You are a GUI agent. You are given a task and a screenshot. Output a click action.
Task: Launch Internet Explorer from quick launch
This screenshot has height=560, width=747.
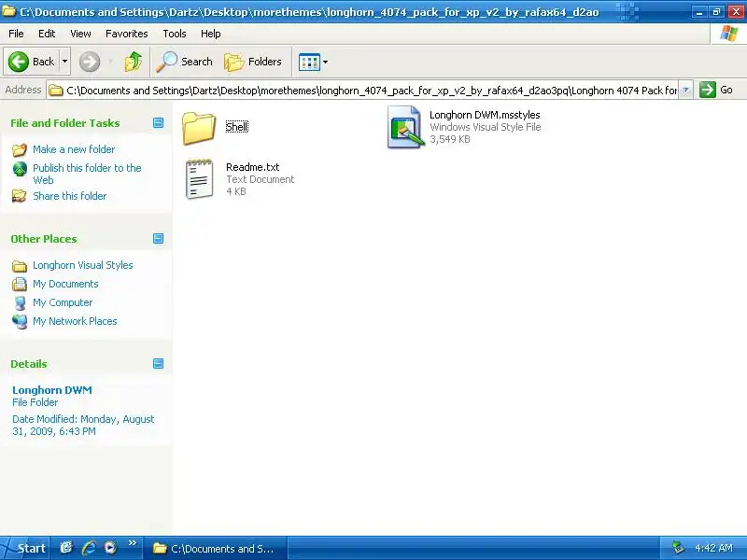(89, 548)
